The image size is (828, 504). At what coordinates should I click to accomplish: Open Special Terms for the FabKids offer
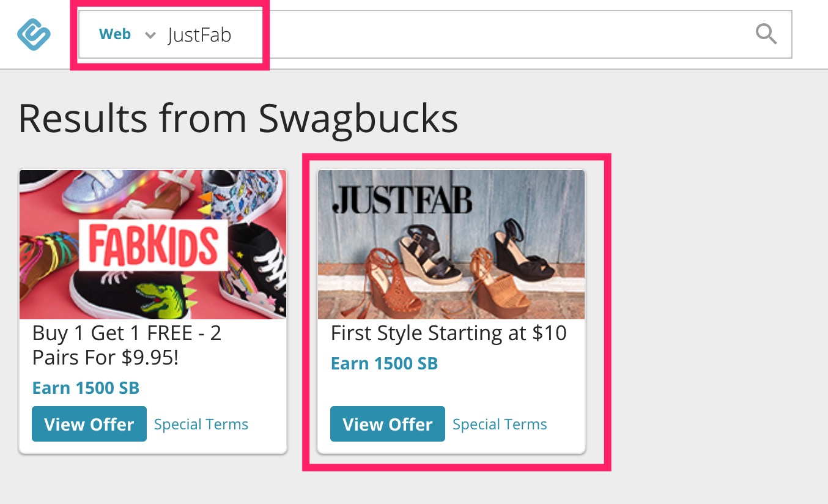pos(201,423)
